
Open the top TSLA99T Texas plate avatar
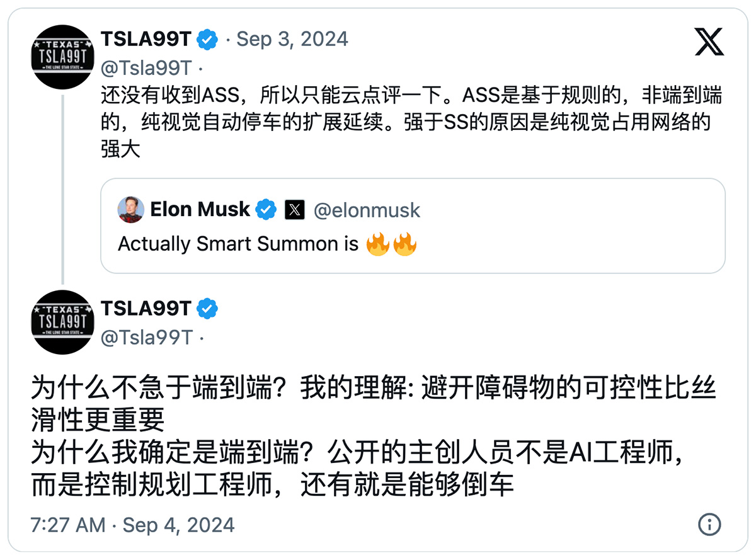(x=62, y=57)
